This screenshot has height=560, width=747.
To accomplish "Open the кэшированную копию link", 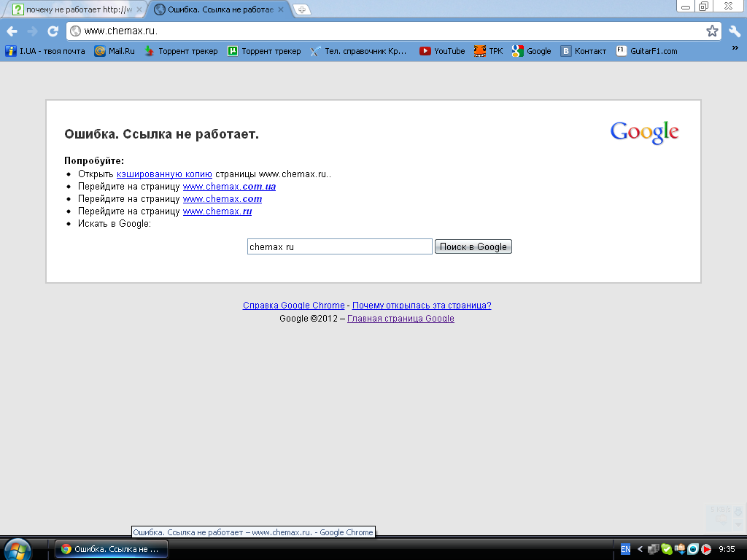I will (164, 174).
